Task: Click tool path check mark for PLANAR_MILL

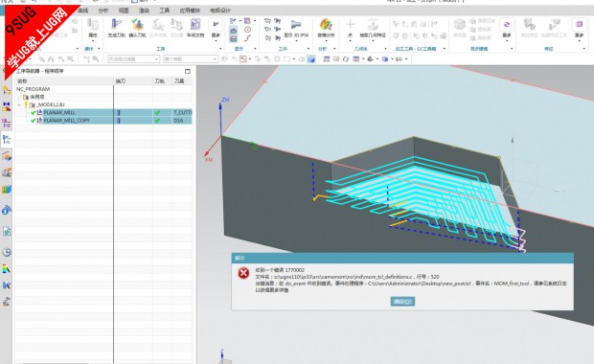Action: (x=157, y=112)
